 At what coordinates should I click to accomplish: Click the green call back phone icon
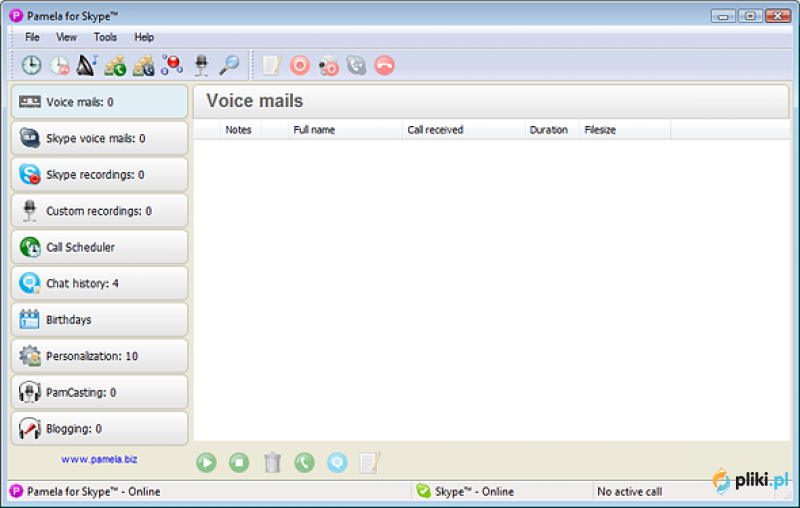tap(305, 463)
